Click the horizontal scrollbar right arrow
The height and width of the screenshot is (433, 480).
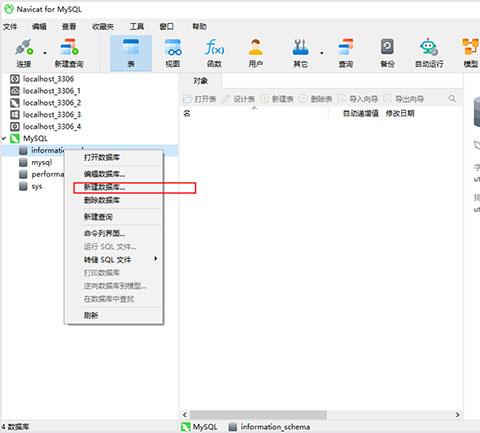pyautogui.click(x=458, y=415)
